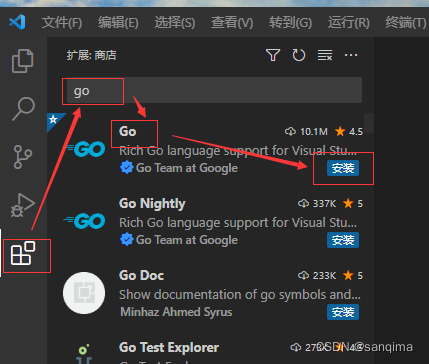Click the Go Doc description text

tap(240, 295)
